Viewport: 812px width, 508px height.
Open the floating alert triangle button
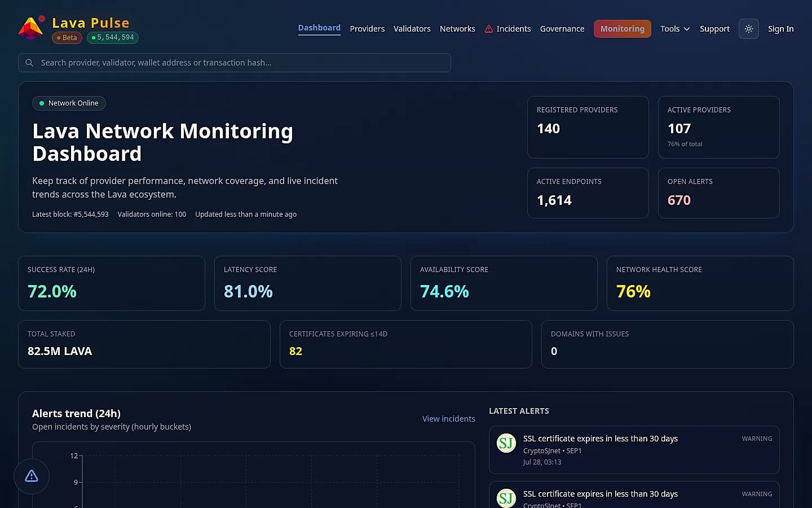click(x=32, y=476)
